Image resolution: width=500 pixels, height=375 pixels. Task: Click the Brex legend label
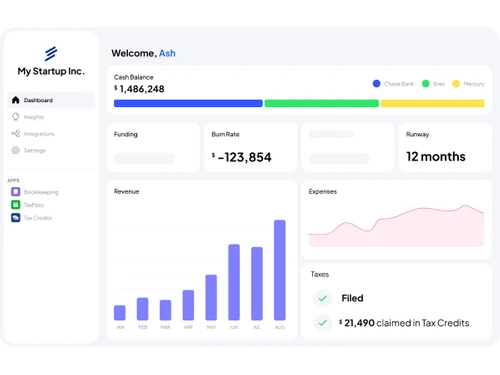[x=439, y=84]
